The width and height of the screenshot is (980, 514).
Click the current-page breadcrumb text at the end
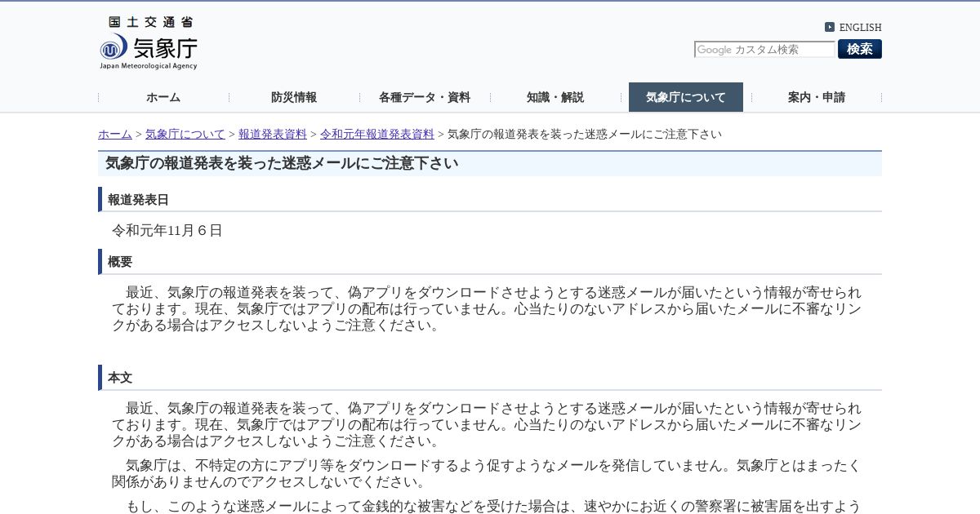tap(585, 134)
